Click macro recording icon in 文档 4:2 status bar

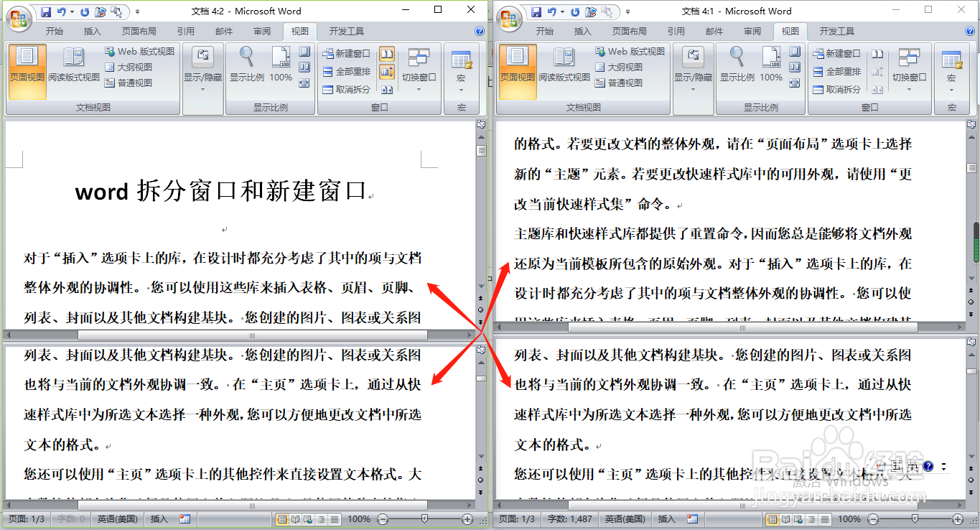(x=185, y=519)
